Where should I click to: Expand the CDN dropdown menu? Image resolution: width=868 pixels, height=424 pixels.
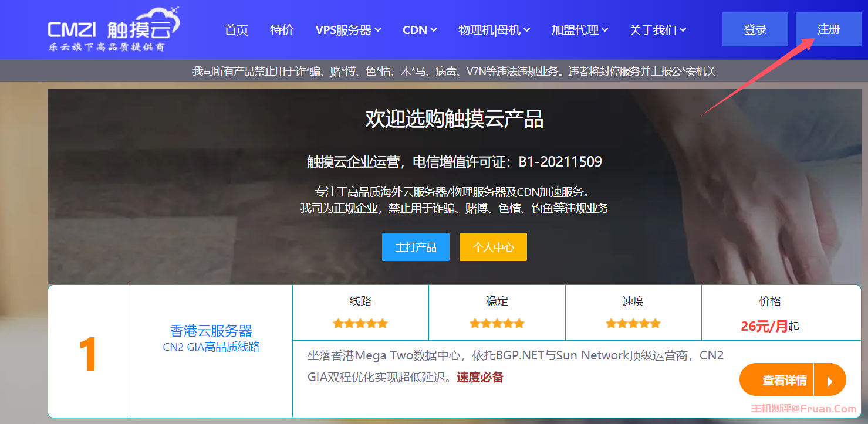click(420, 30)
